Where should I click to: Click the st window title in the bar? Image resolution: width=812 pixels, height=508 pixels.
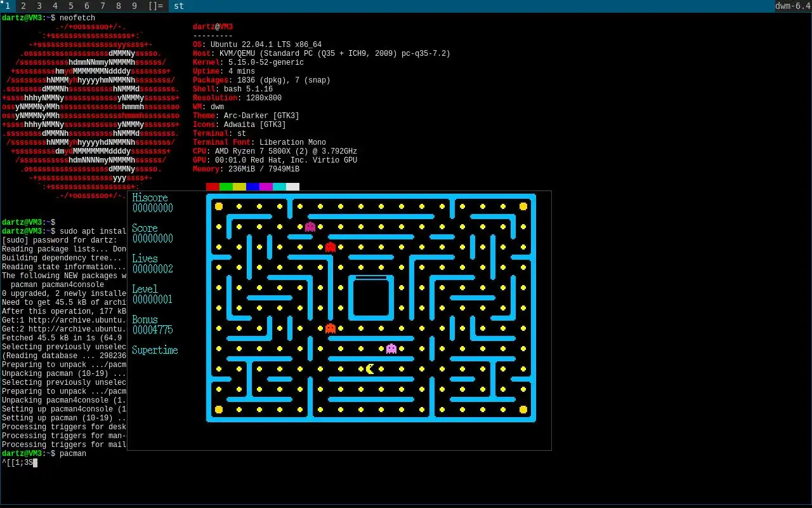click(x=179, y=6)
